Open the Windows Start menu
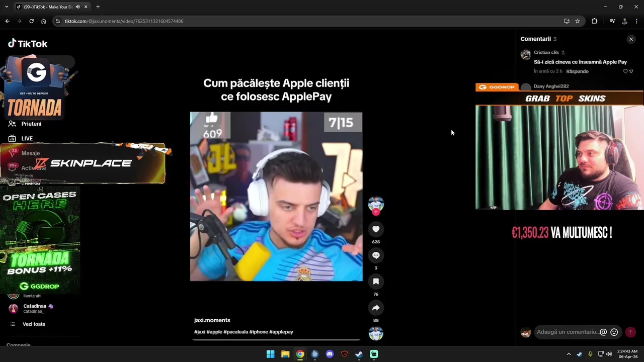644x362 pixels. tap(270, 354)
